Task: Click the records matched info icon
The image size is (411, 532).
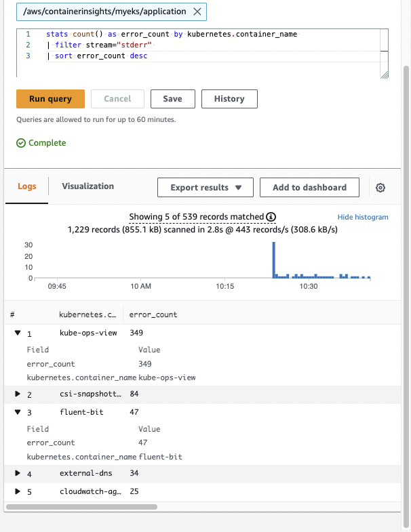Action: [271, 217]
